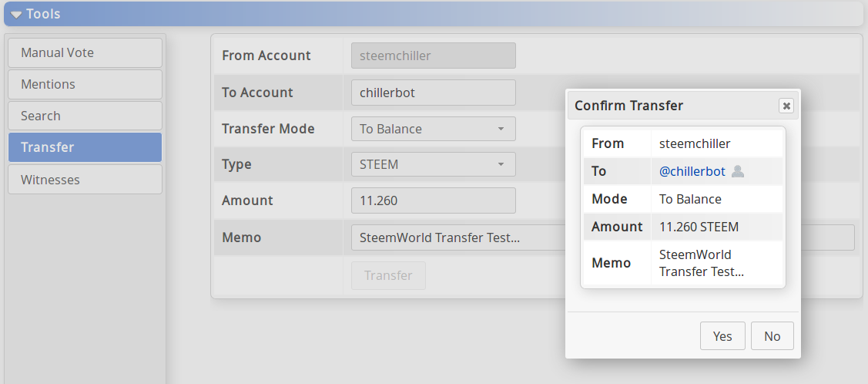
Task: Open the Type dropdown showing STEEM
Action: click(x=434, y=164)
